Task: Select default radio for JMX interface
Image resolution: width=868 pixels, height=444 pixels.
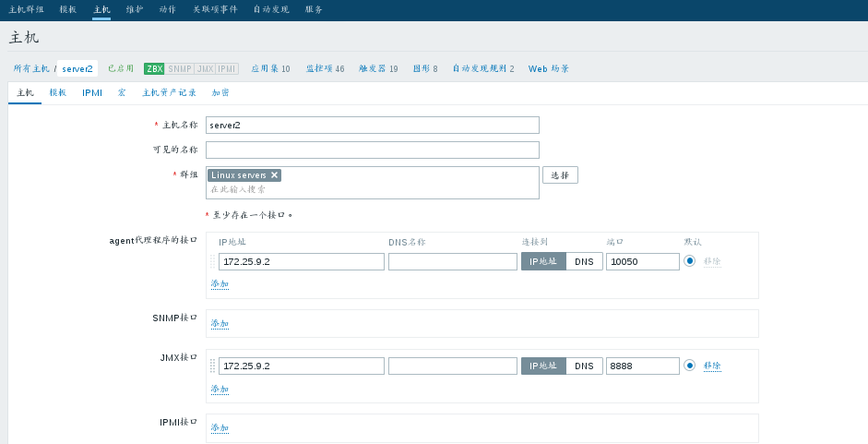Action: click(x=689, y=366)
